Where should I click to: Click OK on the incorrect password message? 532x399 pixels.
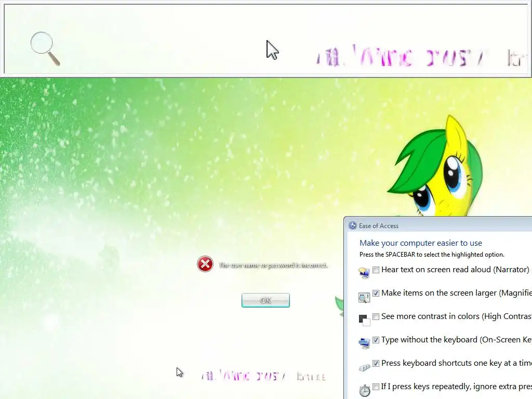pyautogui.click(x=265, y=300)
